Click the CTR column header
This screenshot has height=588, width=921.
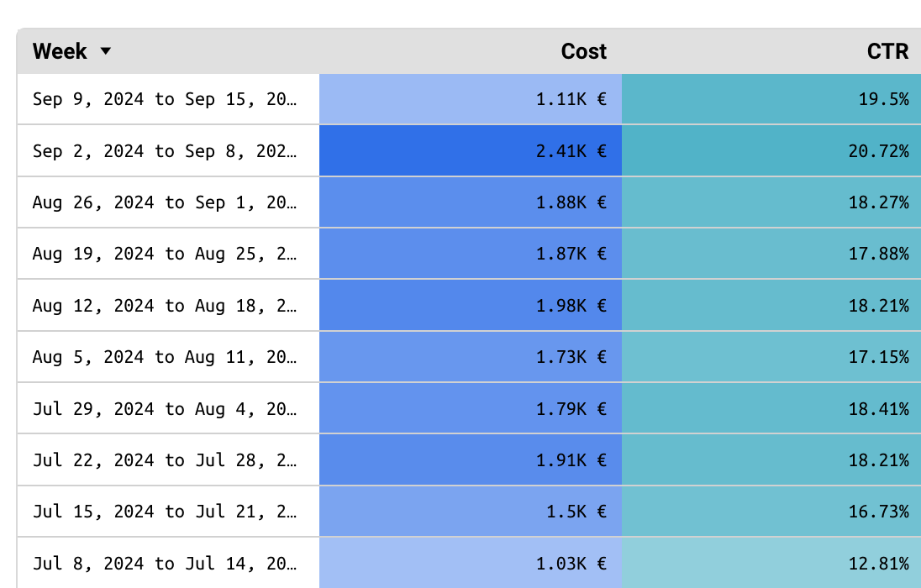coord(887,51)
